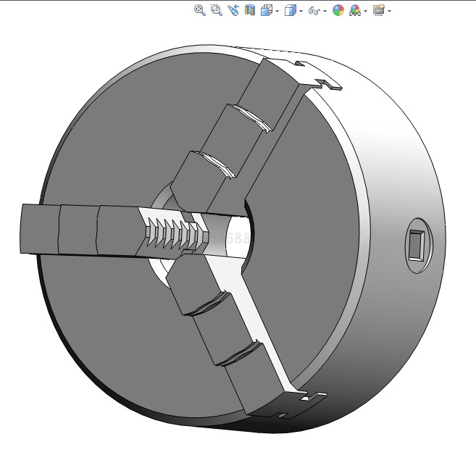
Task: Return to the Previous View
Action: (x=233, y=10)
